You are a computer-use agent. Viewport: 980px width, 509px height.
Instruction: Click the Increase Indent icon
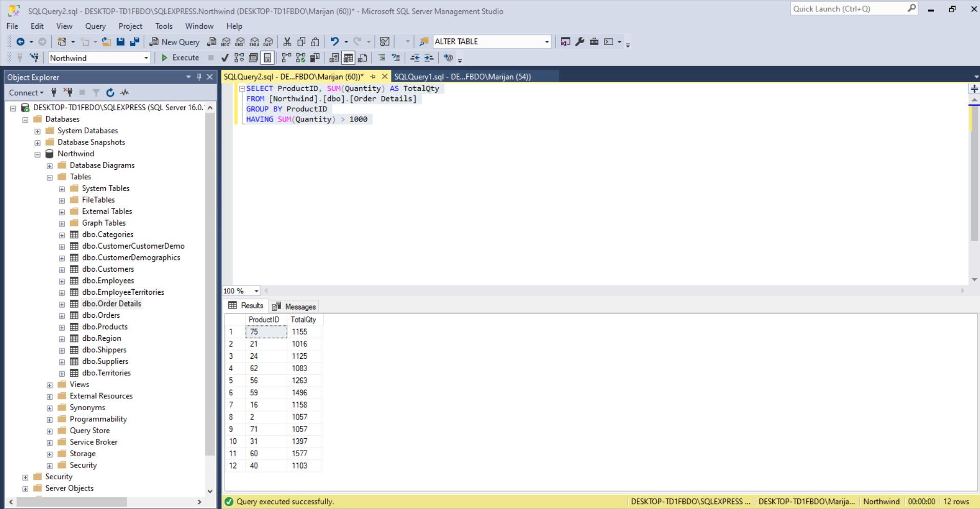coord(429,58)
